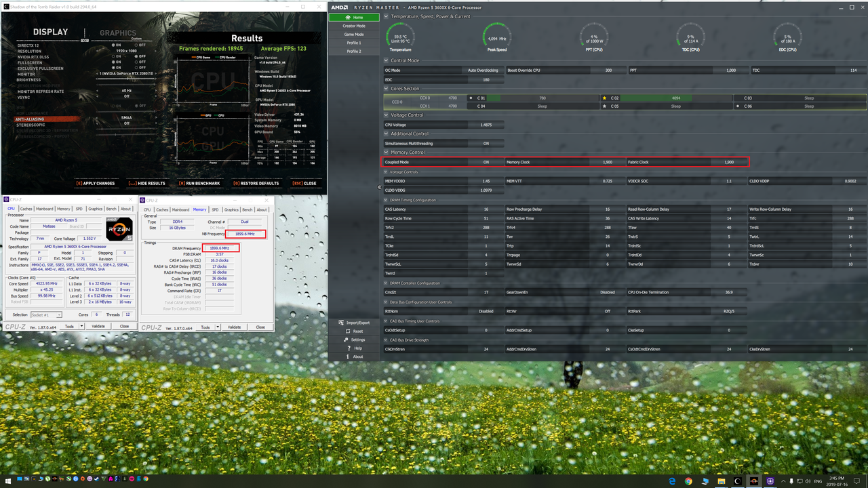
Task: Click the dot marker beside core C 01
Action: (x=471, y=98)
